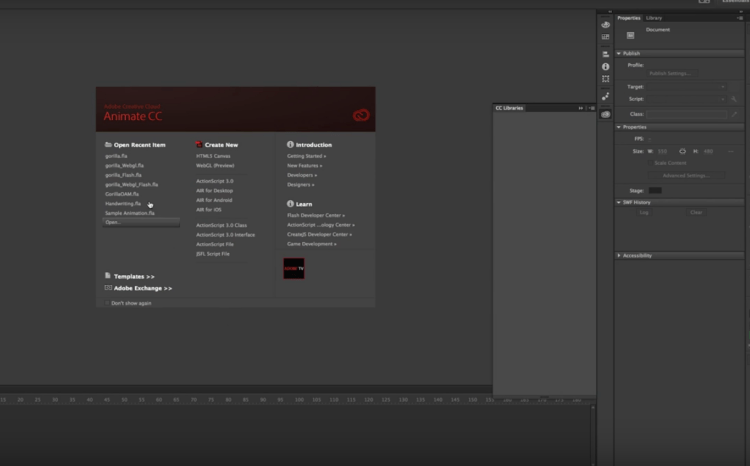Viewport: 750px width, 466px height.
Task: Open the Color panel palette icon
Action: click(606, 25)
